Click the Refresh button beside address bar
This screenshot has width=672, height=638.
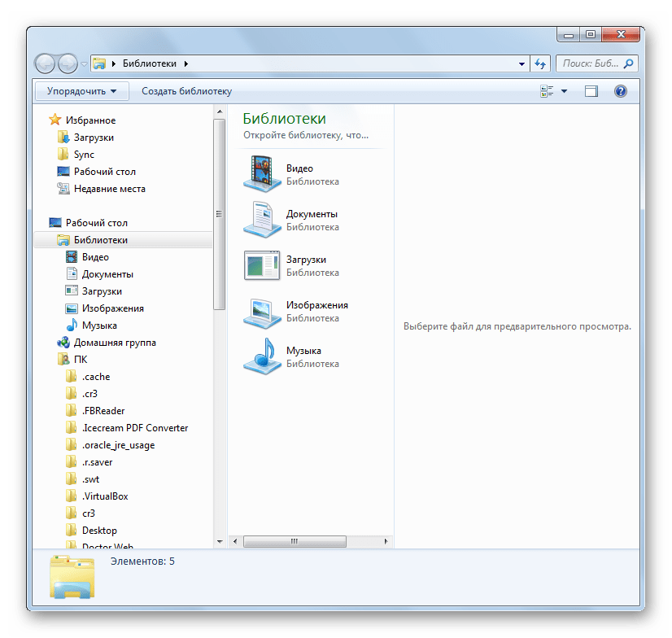coord(540,63)
